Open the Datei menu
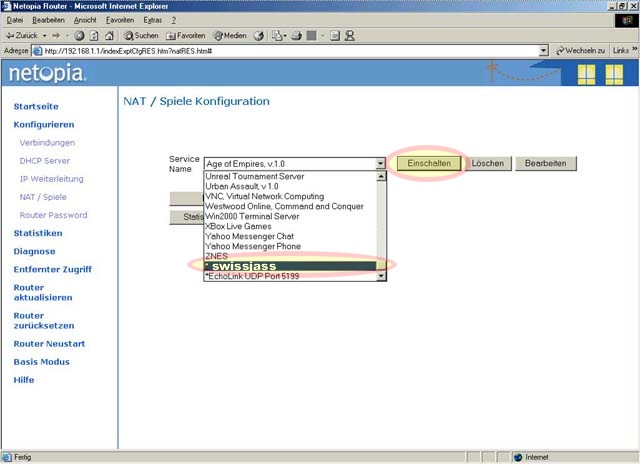Viewport: 640px width, 464px height. [x=15, y=20]
